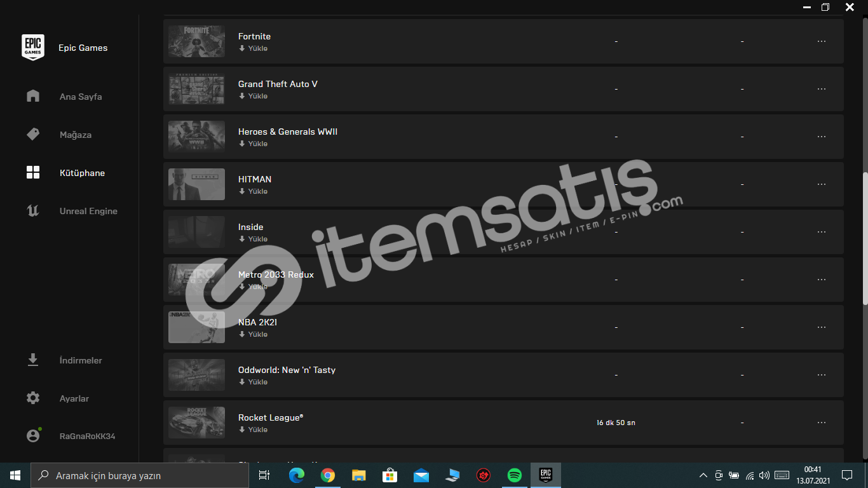
Task: Click the Epic Games logo icon
Action: pyautogui.click(x=33, y=47)
